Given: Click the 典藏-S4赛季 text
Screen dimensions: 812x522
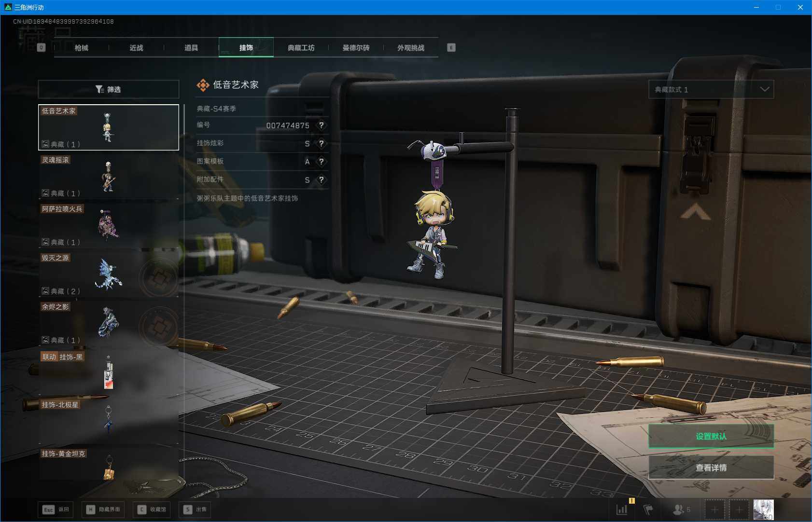Looking at the screenshot, I should coord(216,109).
